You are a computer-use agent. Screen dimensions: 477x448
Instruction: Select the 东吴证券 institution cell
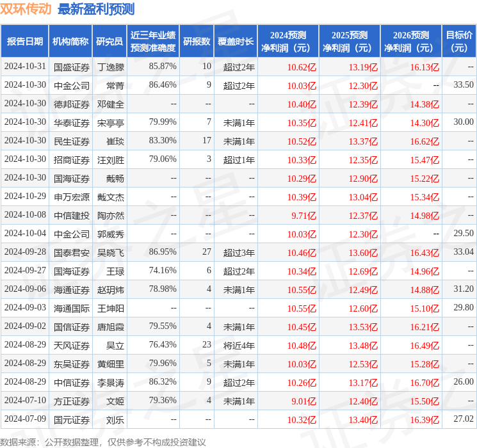(72, 364)
